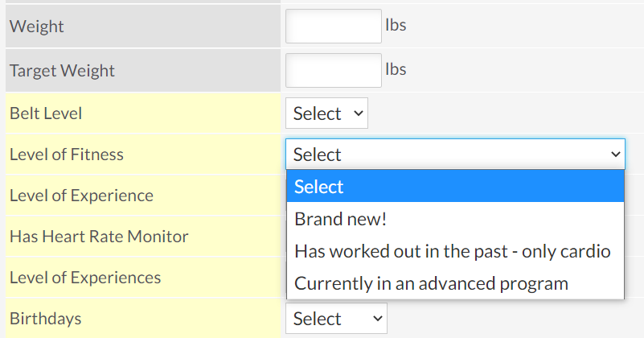
Task: Click the Level of Experience label
Action: click(81, 196)
